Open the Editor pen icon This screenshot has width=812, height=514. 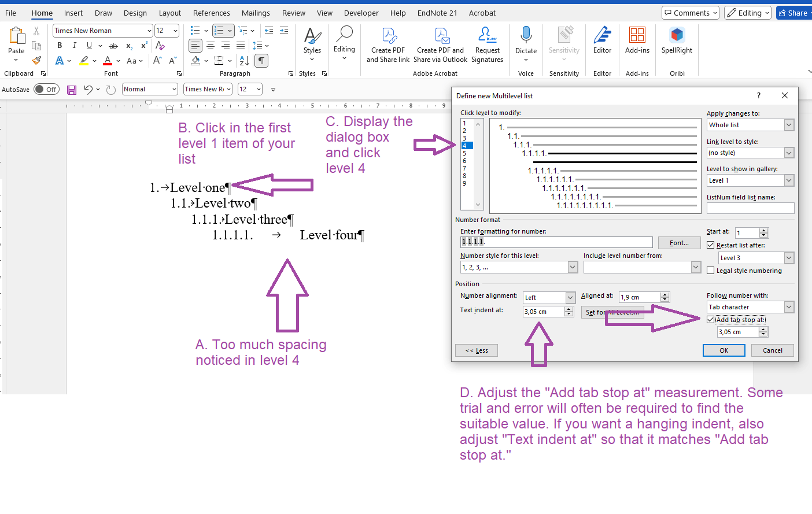pos(602,35)
